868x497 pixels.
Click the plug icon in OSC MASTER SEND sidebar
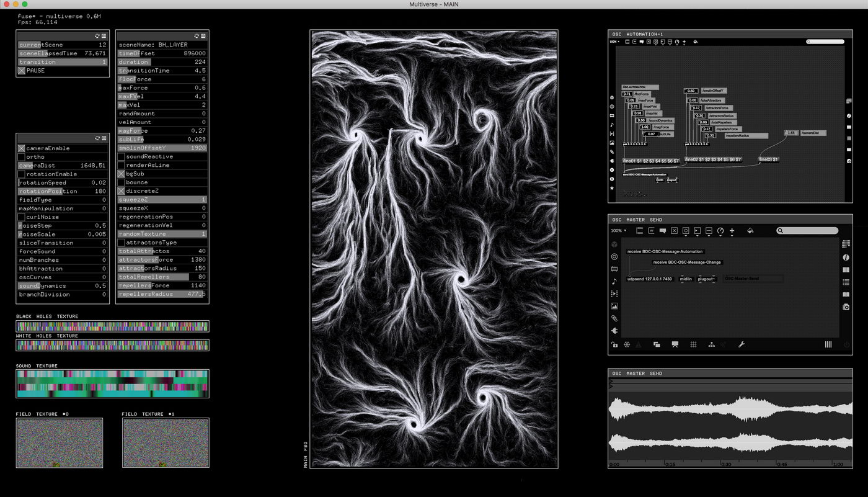point(614,331)
